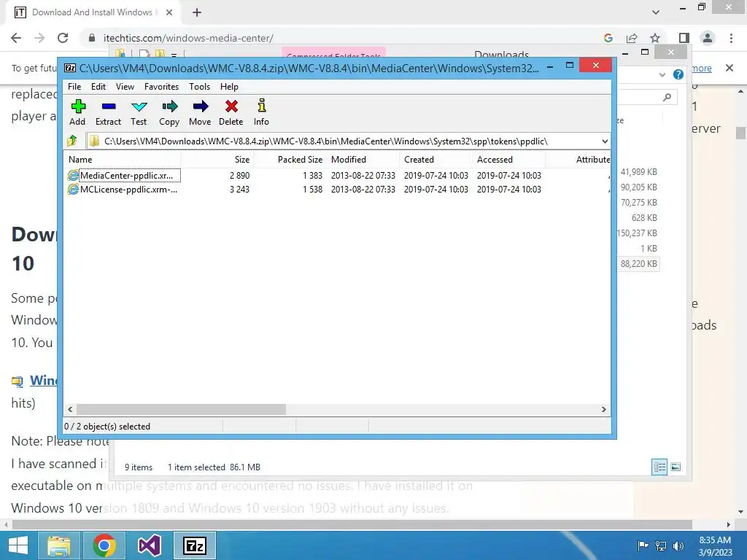Open the Favorites menu
This screenshot has width=747, height=560.
pos(161,87)
